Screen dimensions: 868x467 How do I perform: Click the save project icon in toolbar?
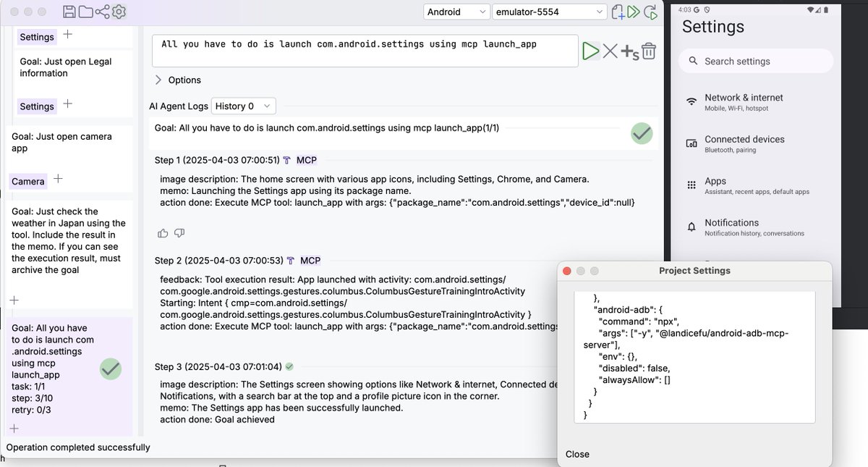pos(69,12)
